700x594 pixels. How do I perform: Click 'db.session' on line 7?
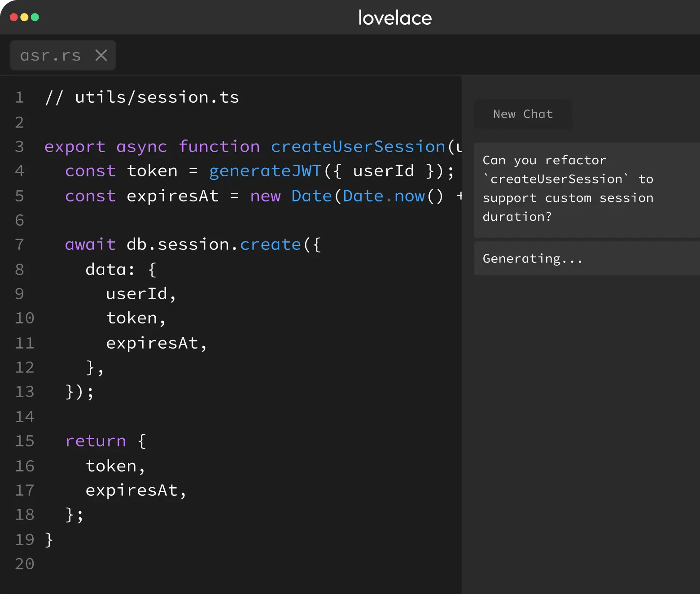pyautogui.click(x=178, y=245)
